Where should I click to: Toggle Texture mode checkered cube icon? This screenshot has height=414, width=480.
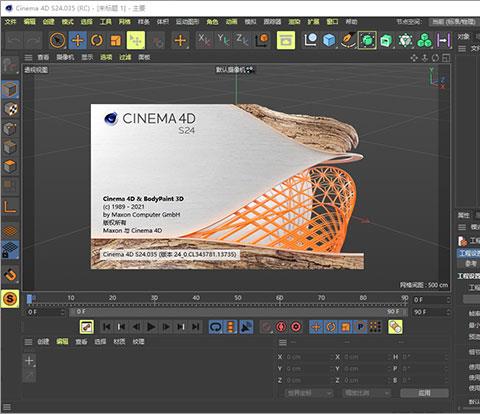click(x=10, y=109)
